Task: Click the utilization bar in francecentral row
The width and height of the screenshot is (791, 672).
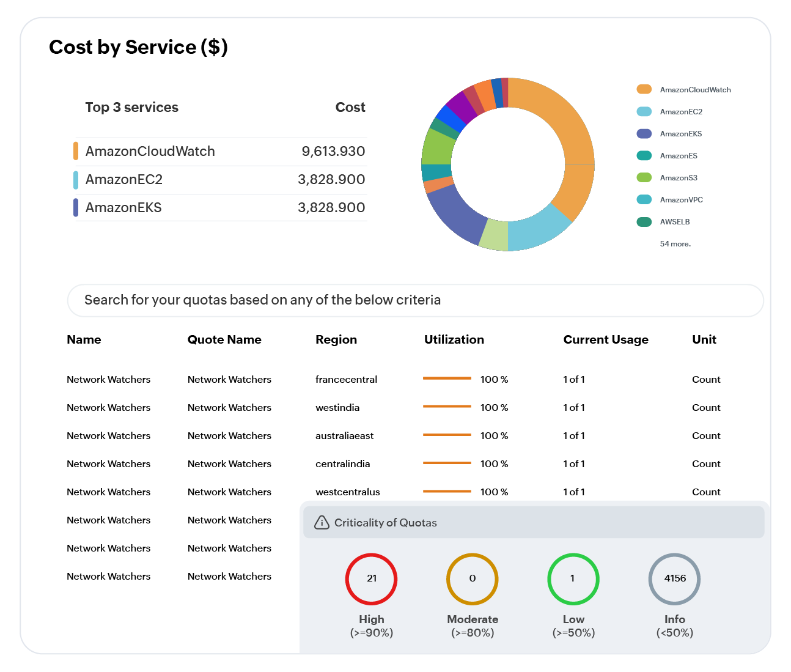Action: (x=447, y=378)
